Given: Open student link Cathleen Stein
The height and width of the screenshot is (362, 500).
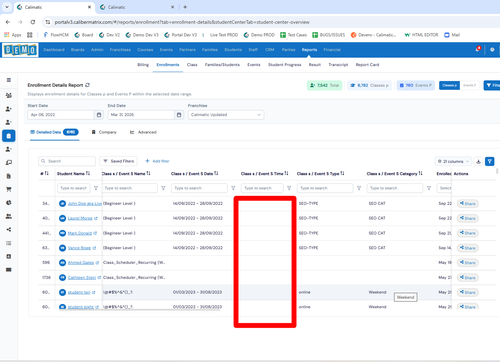Looking at the screenshot, I should 82,278.
